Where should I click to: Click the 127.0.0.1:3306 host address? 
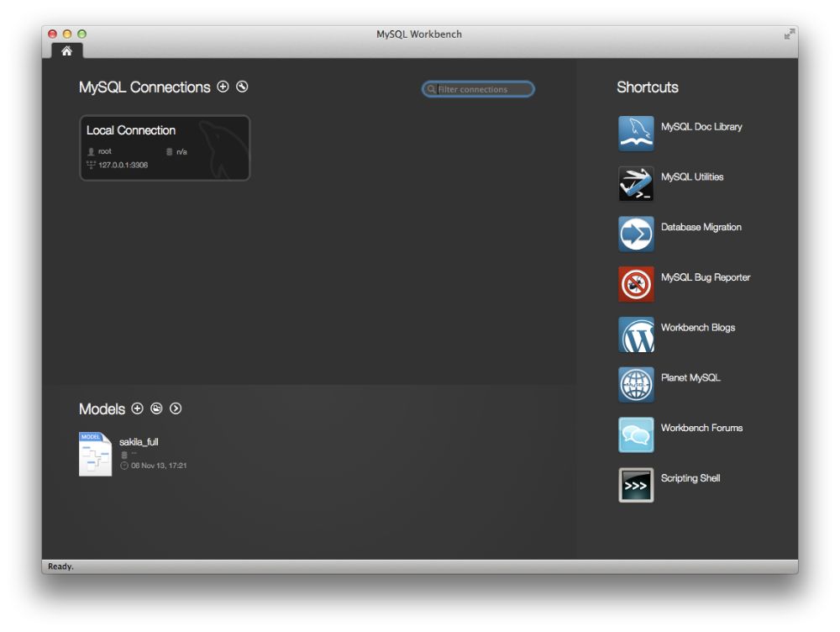click(x=123, y=165)
